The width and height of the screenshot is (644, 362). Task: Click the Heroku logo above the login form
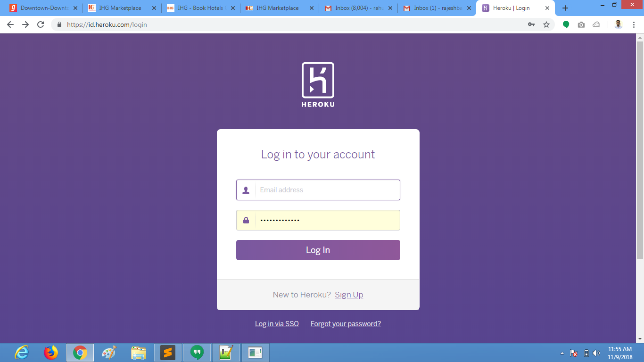click(318, 84)
